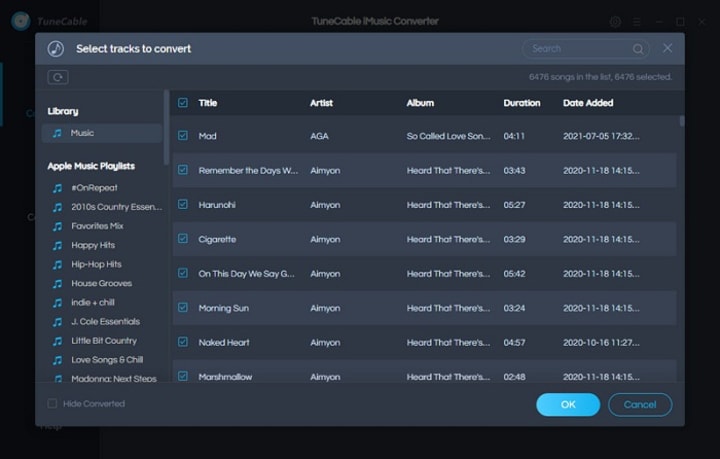This screenshot has width=720, height=459.
Task: Toggle the select-all checkbox in header
Action: [183, 102]
